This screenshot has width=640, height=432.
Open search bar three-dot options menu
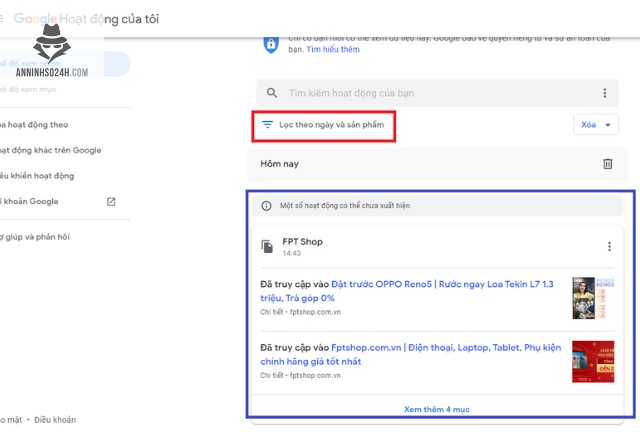click(x=604, y=93)
